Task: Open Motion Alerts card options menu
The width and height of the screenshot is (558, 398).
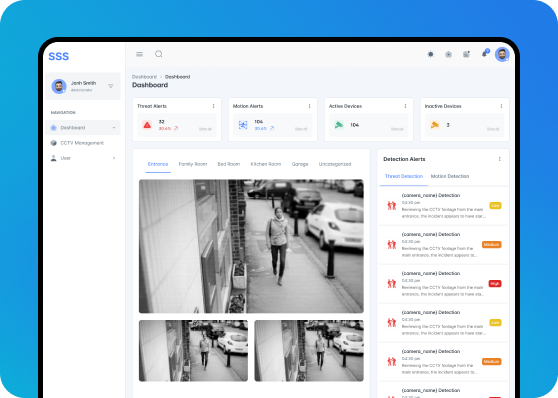Action: tap(309, 106)
